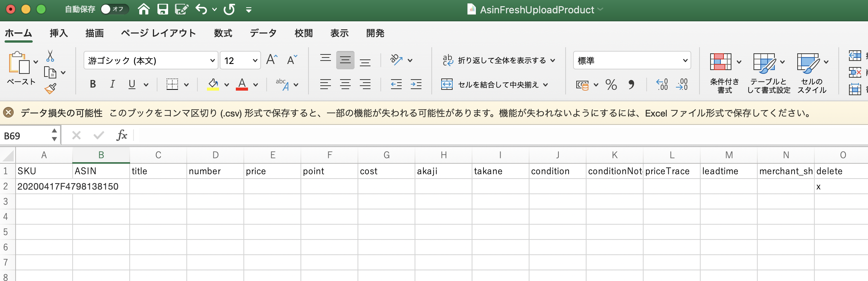Image resolution: width=868 pixels, height=281 pixels.
Task: Decrease decimal places
Action: tap(682, 84)
